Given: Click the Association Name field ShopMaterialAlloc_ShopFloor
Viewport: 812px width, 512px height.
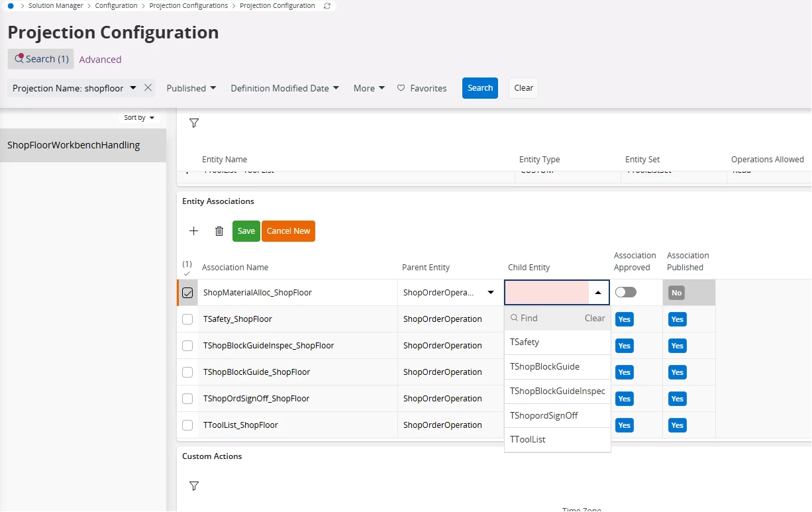Looking at the screenshot, I should point(297,292).
